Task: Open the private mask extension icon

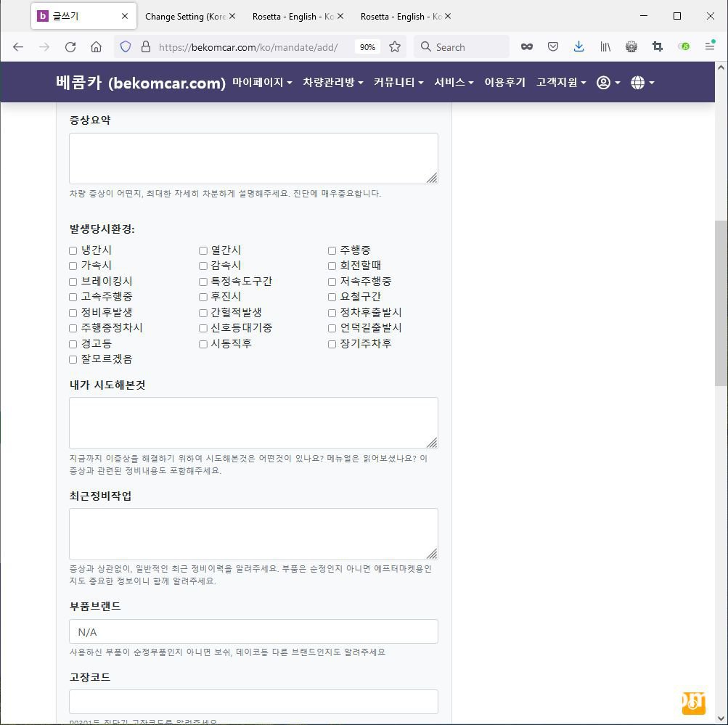Action: click(526, 46)
